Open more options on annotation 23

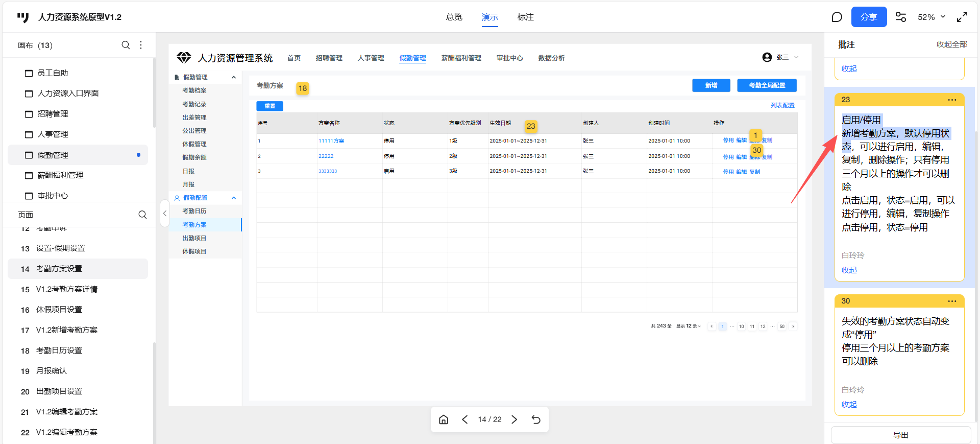click(952, 100)
